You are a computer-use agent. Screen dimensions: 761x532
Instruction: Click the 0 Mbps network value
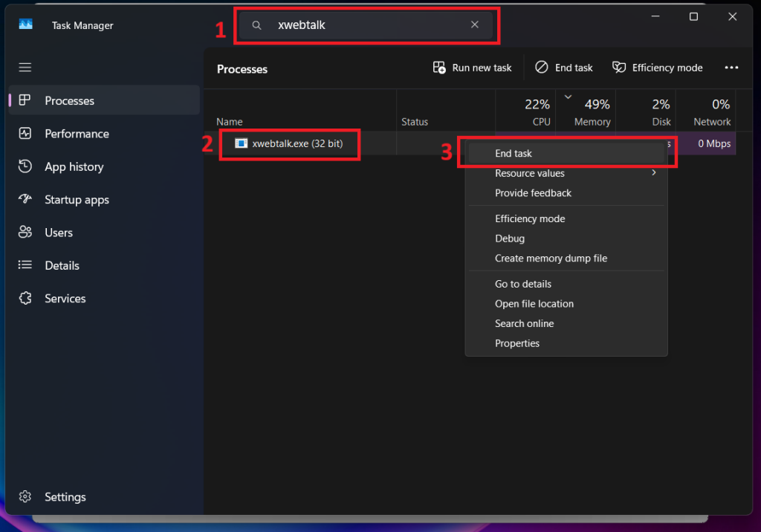click(714, 143)
